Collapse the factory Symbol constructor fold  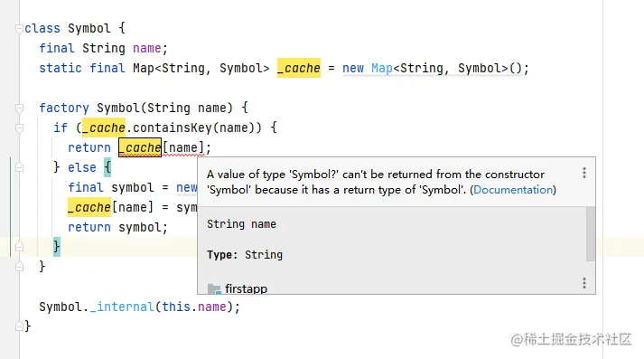(19, 109)
